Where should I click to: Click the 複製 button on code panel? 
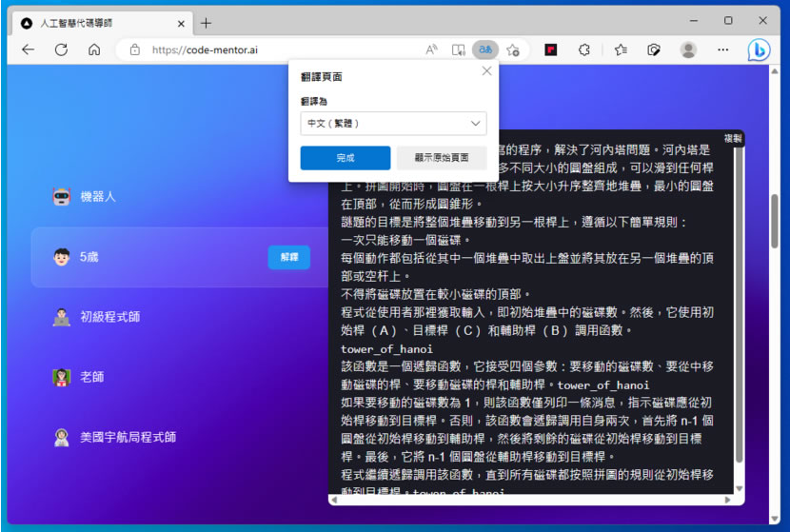click(733, 138)
